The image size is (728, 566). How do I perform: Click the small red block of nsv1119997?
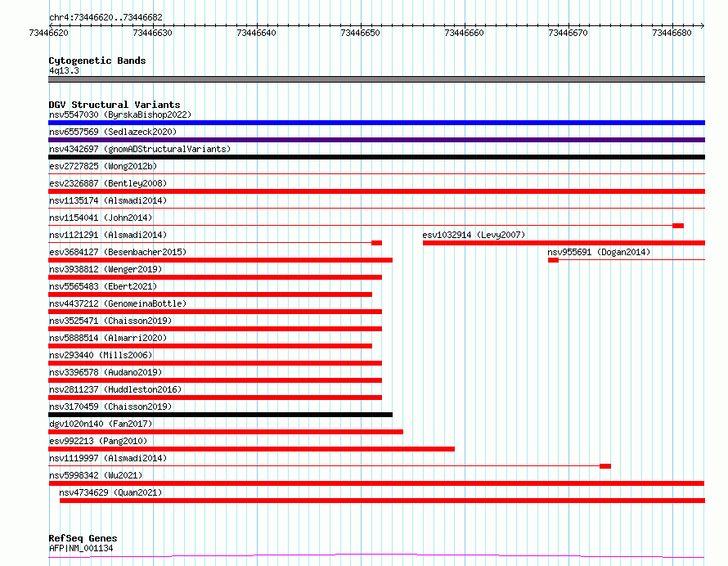(605, 466)
